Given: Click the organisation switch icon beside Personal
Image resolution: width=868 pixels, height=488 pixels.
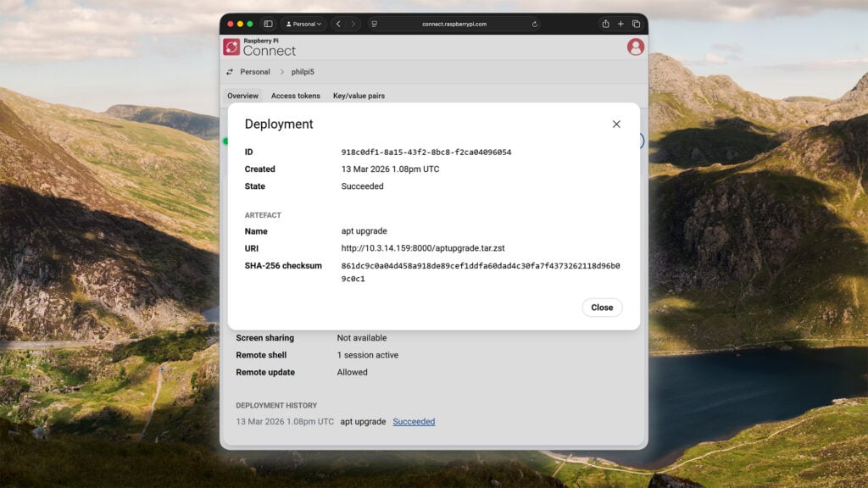Looking at the screenshot, I should click(230, 72).
